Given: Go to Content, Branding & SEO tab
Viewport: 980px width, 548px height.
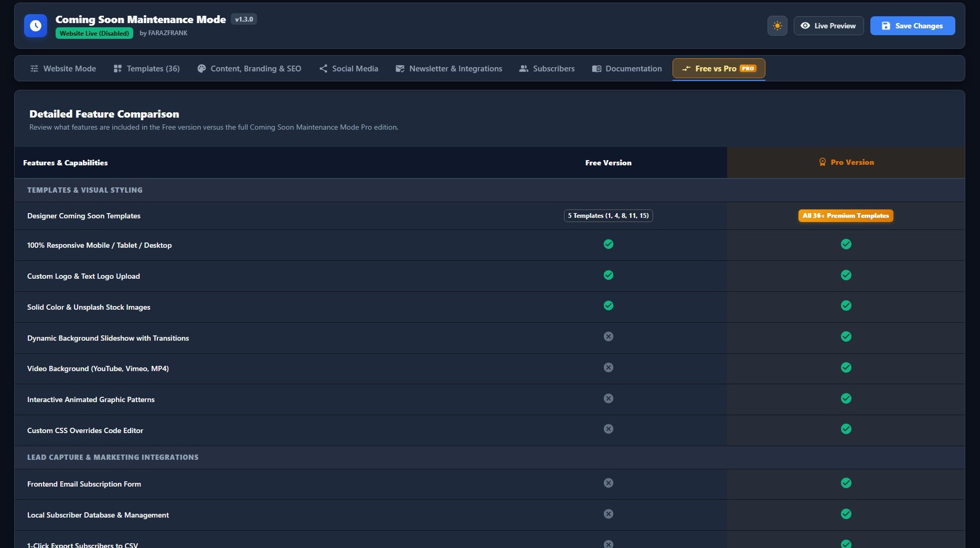Looking at the screenshot, I should [x=249, y=69].
